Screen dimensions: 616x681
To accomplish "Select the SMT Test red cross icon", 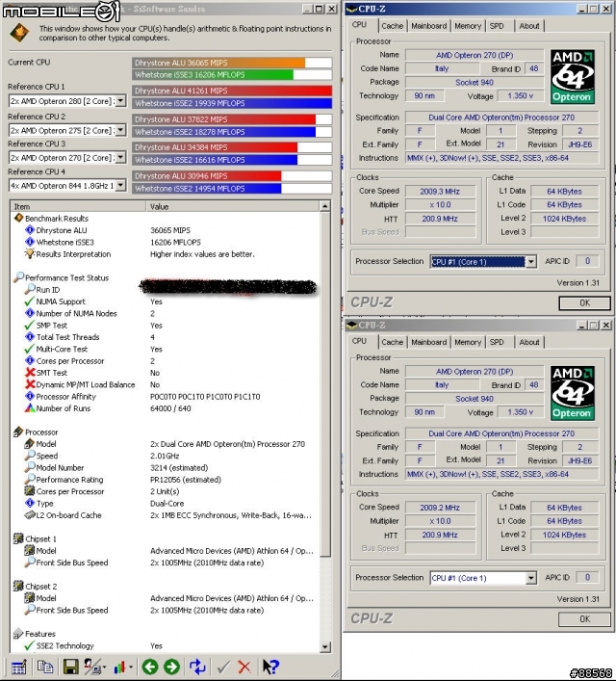I will (30, 372).
